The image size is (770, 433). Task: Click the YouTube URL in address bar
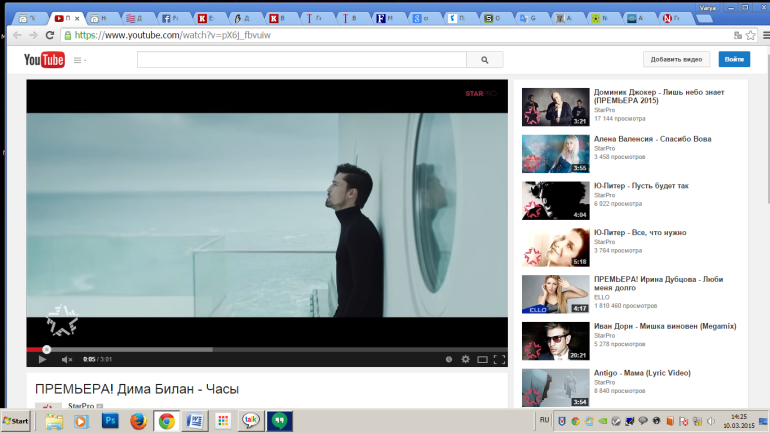coord(172,35)
